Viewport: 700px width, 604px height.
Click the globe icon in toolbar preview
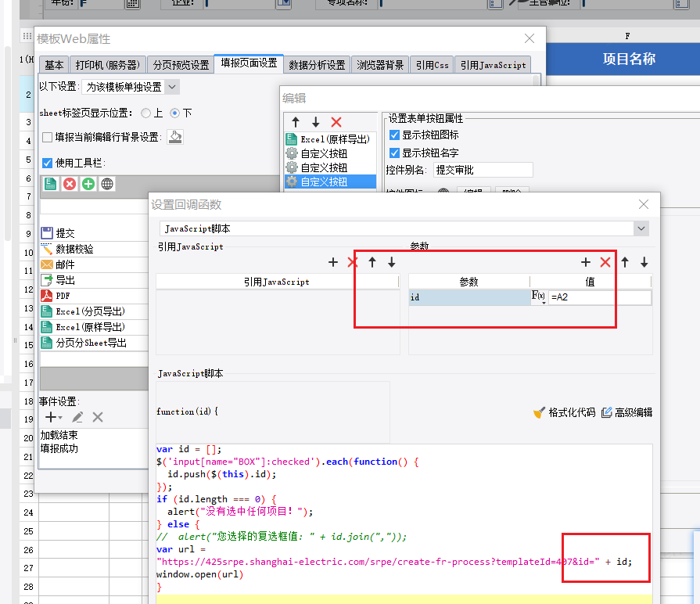(x=107, y=184)
